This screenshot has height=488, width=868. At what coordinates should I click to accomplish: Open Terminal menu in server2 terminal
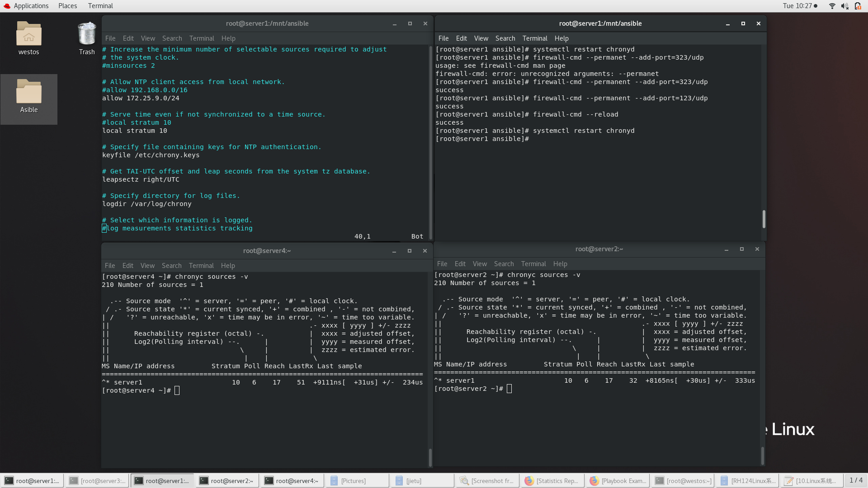533,264
